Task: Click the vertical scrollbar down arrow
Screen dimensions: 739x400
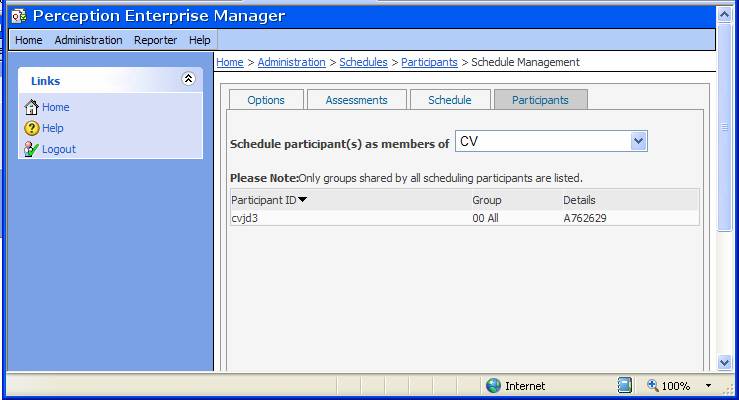Action: click(x=725, y=362)
